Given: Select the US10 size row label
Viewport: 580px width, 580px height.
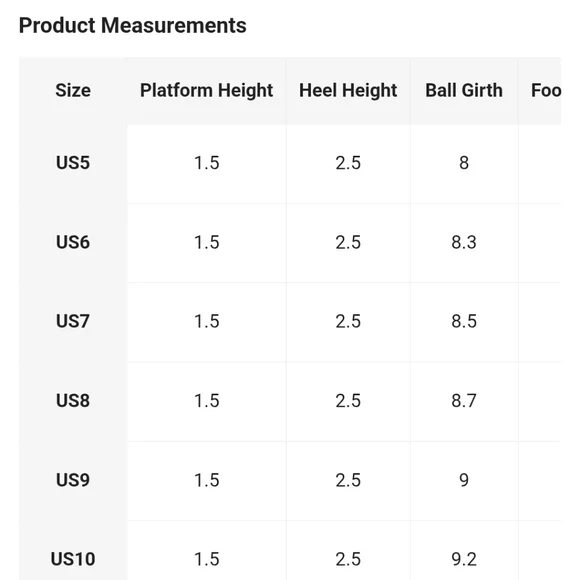Looking at the screenshot, I should [73, 559].
